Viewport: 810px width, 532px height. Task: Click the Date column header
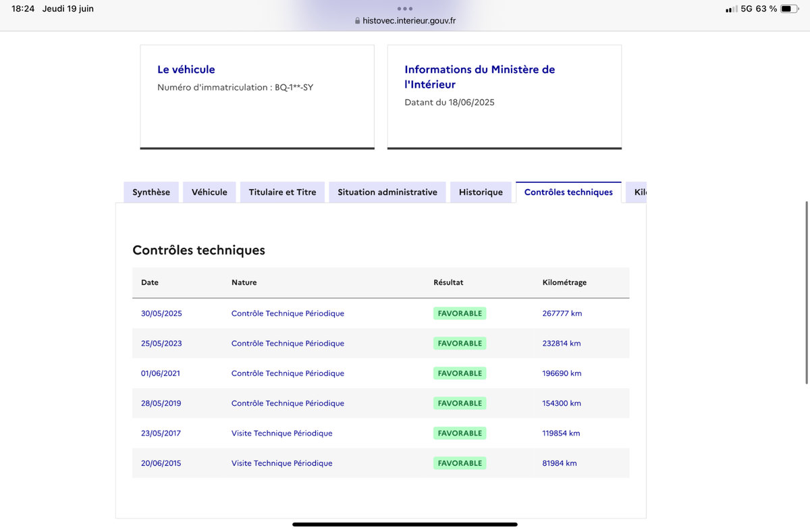point(150,282)
